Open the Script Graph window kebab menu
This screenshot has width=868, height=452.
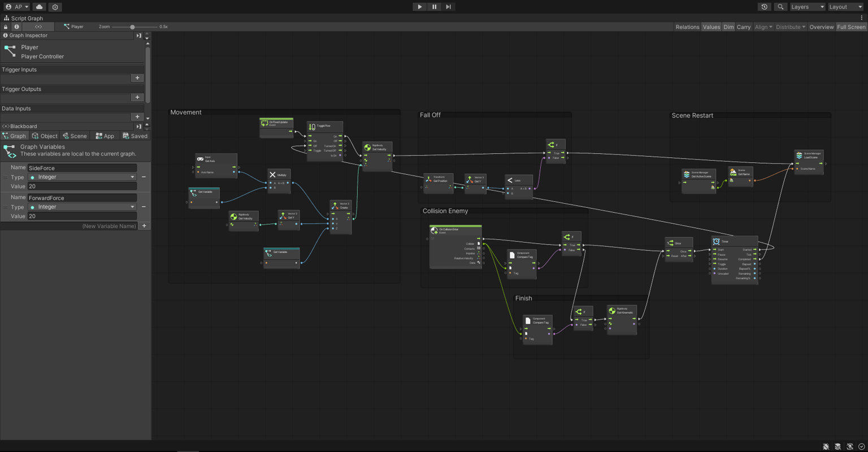[862, 18]
